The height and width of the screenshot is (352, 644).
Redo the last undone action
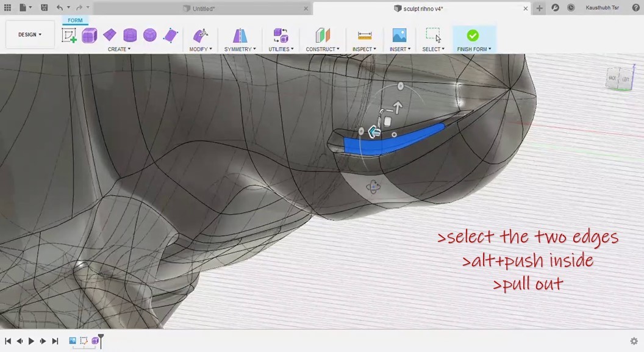79,7
